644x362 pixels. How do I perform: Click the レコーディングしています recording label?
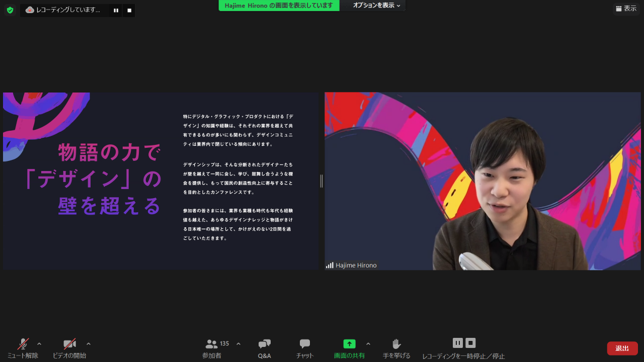tap(68, 10)
